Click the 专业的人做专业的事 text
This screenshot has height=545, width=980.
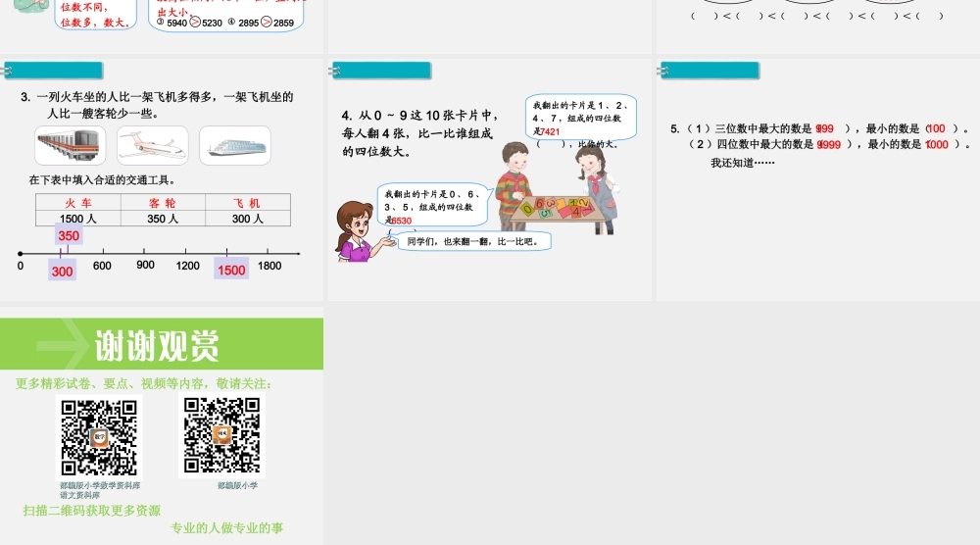click(x=227, y=528)
